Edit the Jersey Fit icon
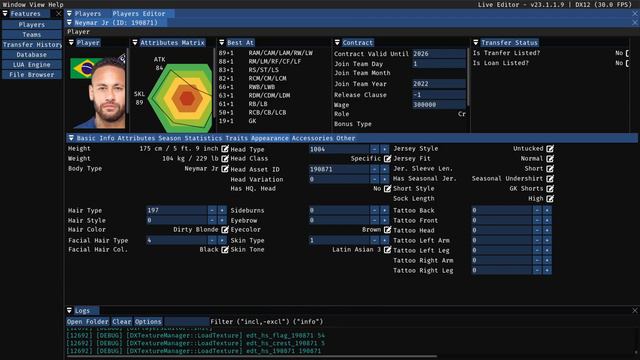The image size is (640, 360). click(x=550, y=158)
